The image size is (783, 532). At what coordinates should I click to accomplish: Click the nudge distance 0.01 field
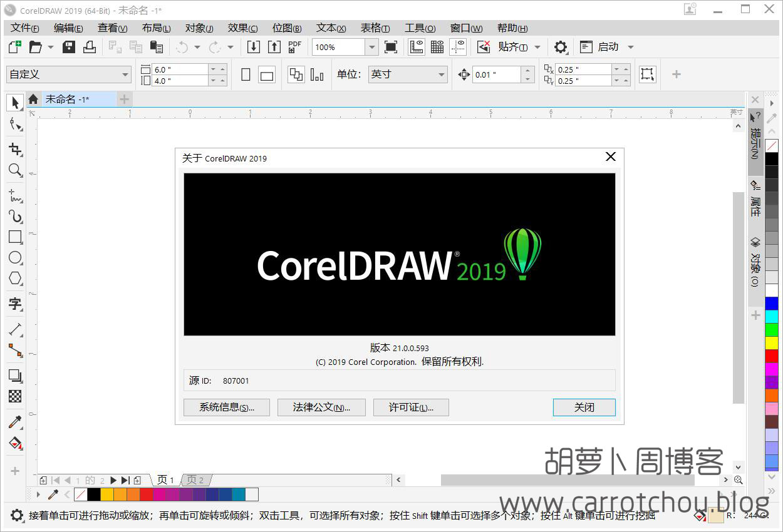point(497,74)
